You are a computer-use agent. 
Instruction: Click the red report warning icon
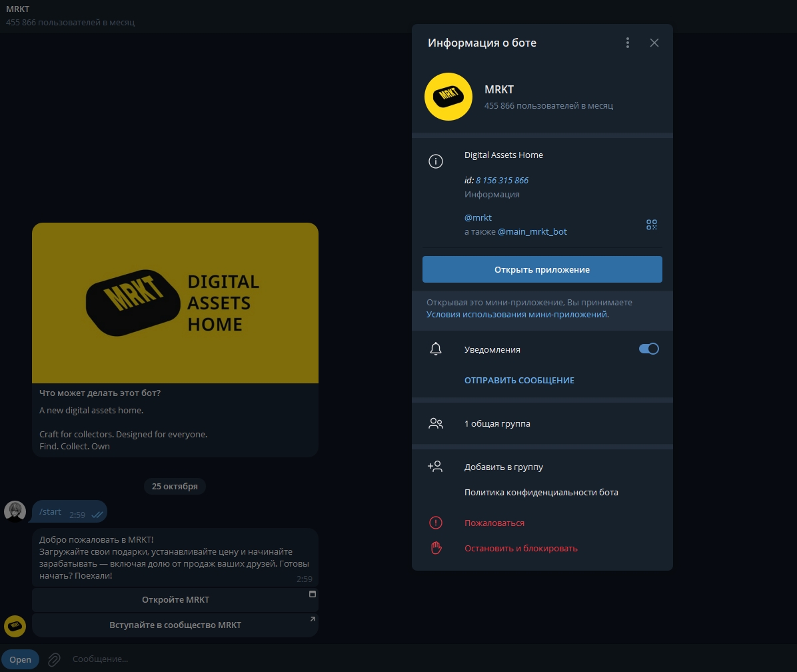435,523
